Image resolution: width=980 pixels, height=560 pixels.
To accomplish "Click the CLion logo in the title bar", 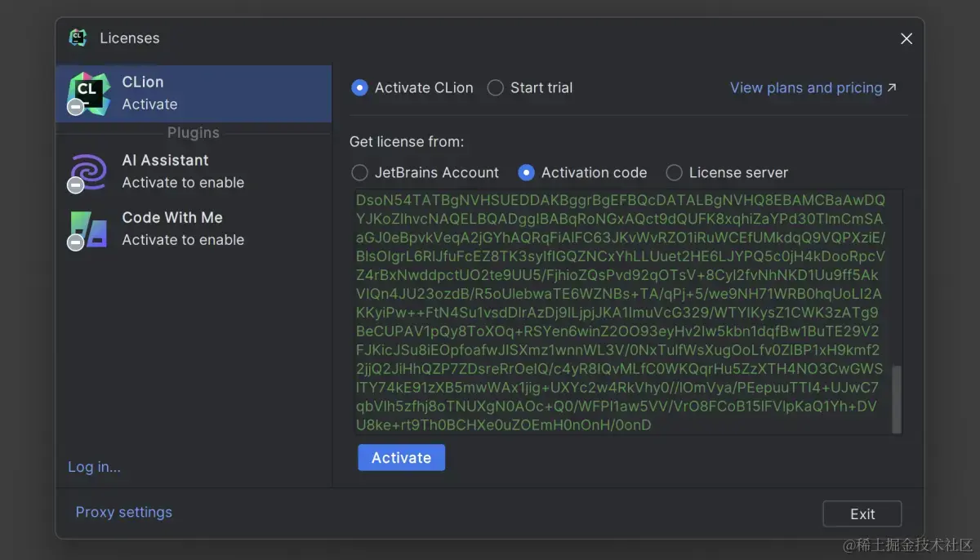I will pos(78,38).
